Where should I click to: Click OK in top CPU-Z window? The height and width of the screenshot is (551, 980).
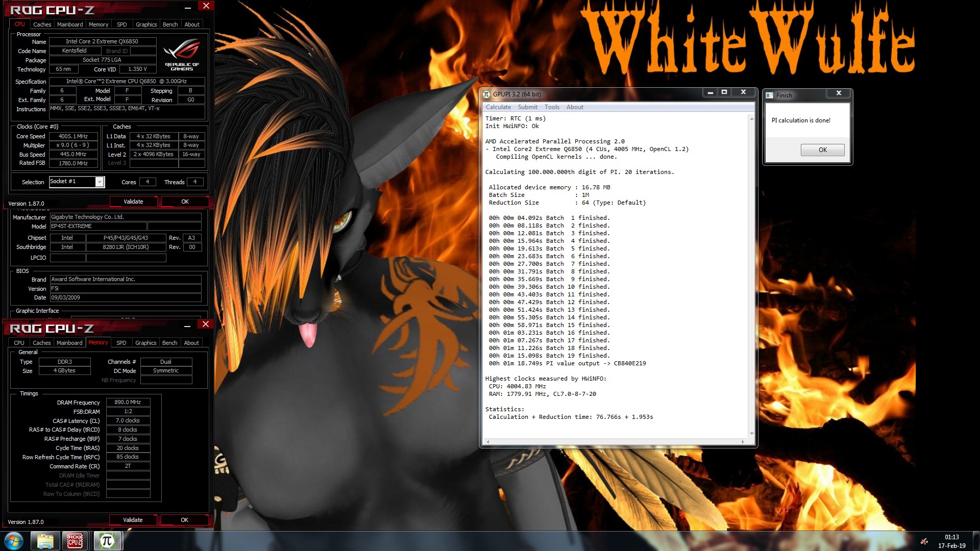[185, 202]
